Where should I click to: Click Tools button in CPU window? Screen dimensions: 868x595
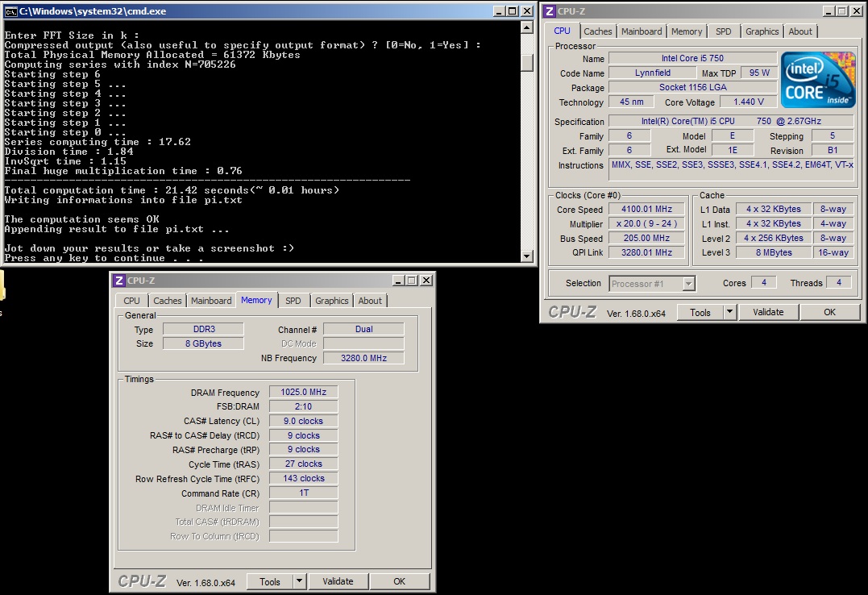(700, 313)
